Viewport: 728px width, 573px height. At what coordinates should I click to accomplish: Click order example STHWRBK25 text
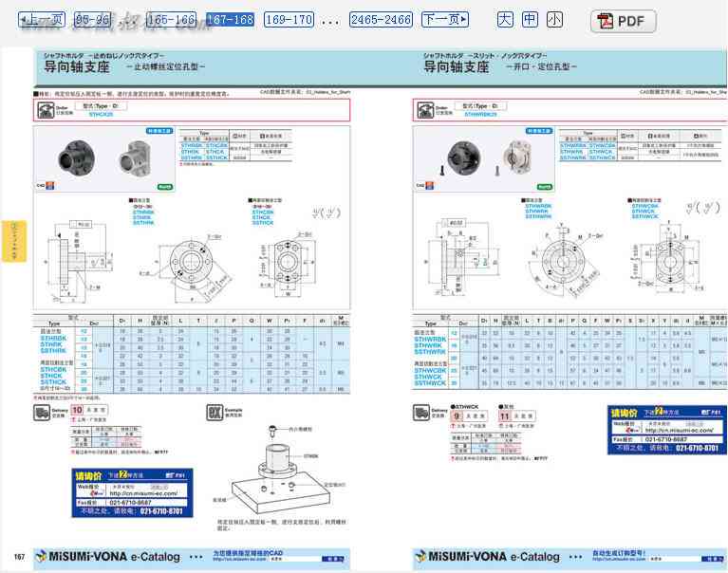(x=480, y=114)
